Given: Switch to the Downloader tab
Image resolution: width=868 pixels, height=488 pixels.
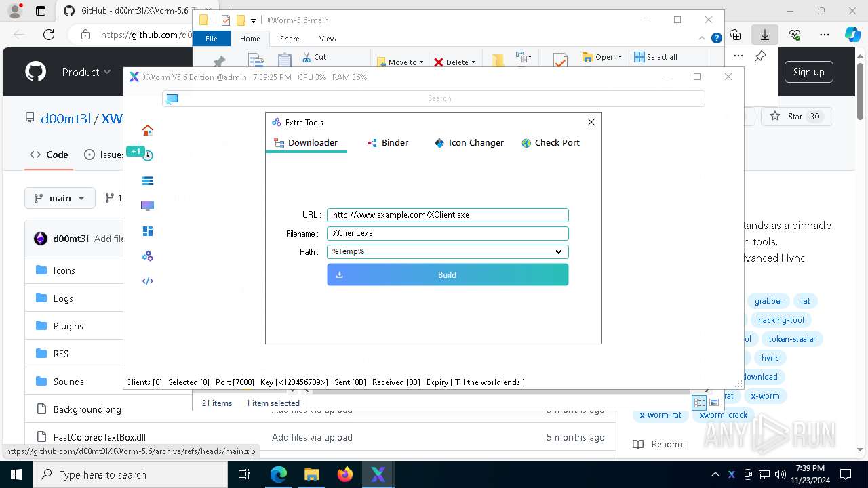Looking at the screenshot, I should point(306,143).
